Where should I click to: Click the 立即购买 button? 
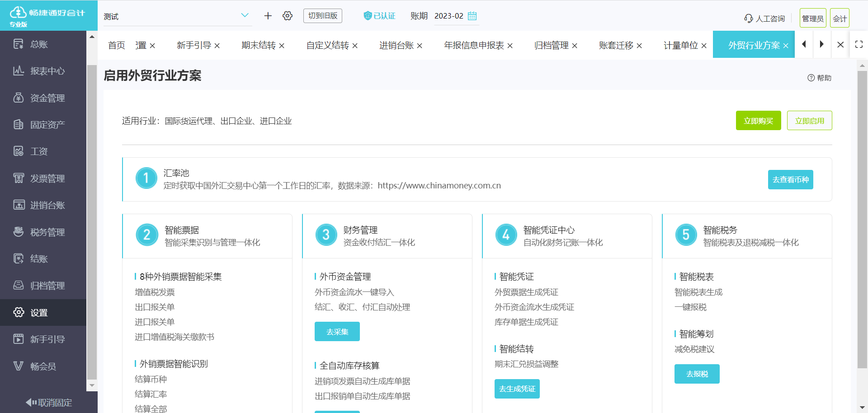759,121
